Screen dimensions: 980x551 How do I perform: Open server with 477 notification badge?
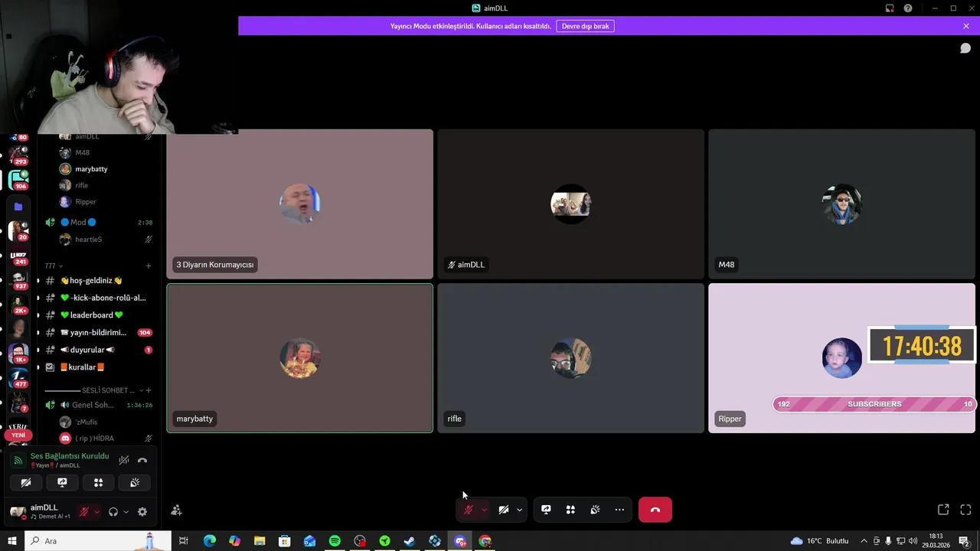18,379
